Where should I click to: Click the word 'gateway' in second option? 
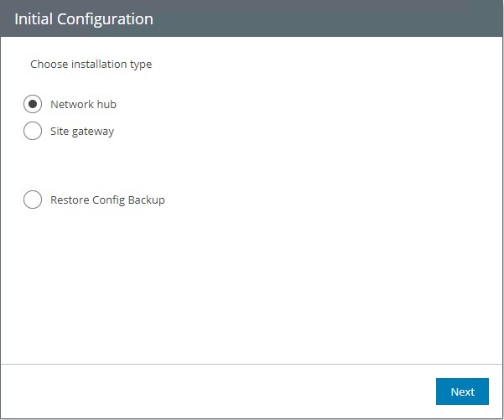[92, 132]
